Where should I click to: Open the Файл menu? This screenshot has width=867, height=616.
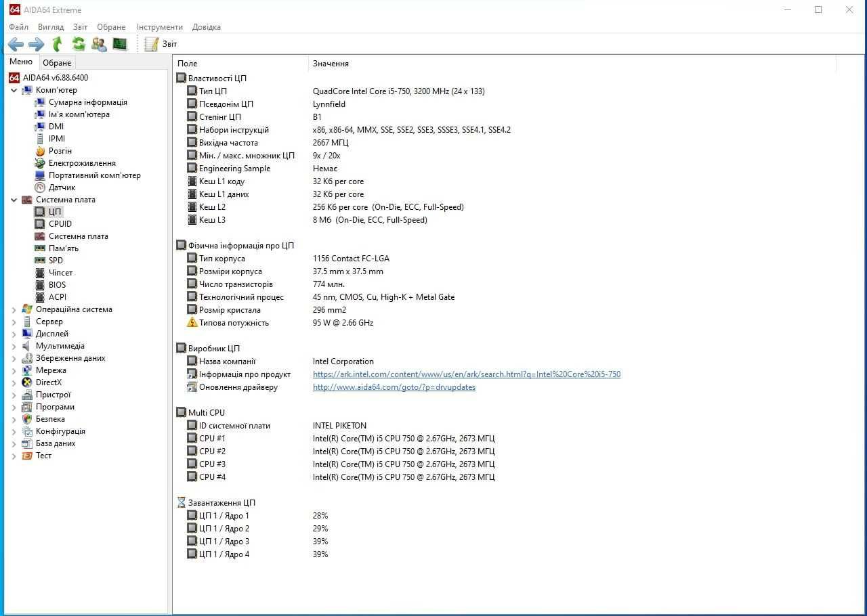click(19, 27)
